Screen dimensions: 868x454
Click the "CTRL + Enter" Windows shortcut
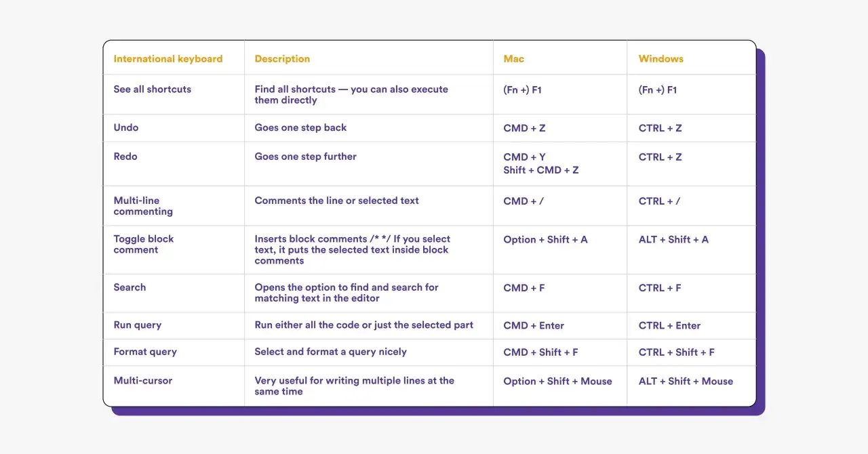pos(669,326)
